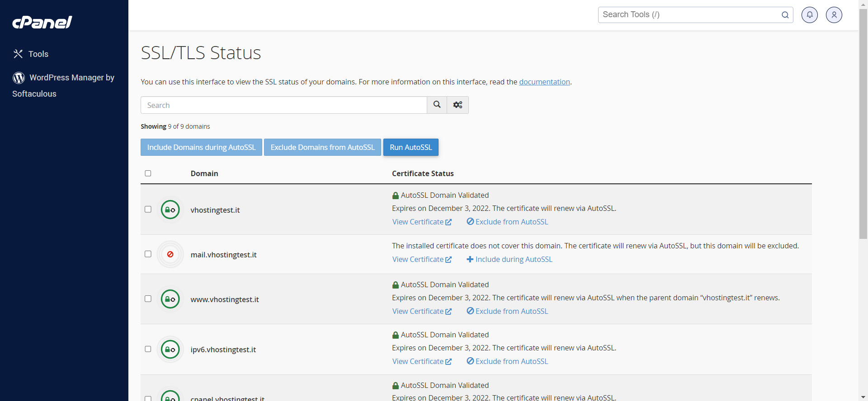Open Tools from the sidebar
This screenshot has height=401, width=868.
coord(31,54)
